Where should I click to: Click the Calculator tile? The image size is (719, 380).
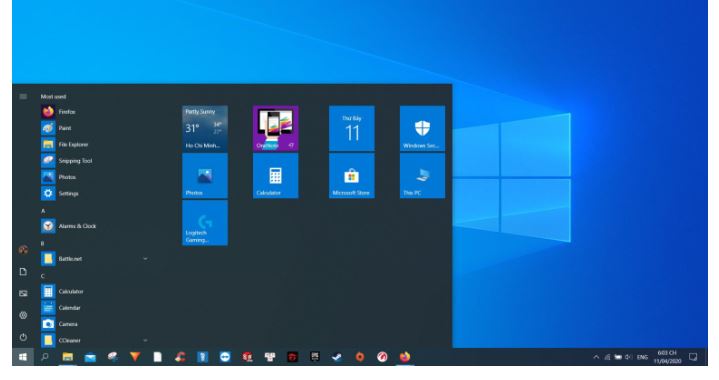[276, 176]
